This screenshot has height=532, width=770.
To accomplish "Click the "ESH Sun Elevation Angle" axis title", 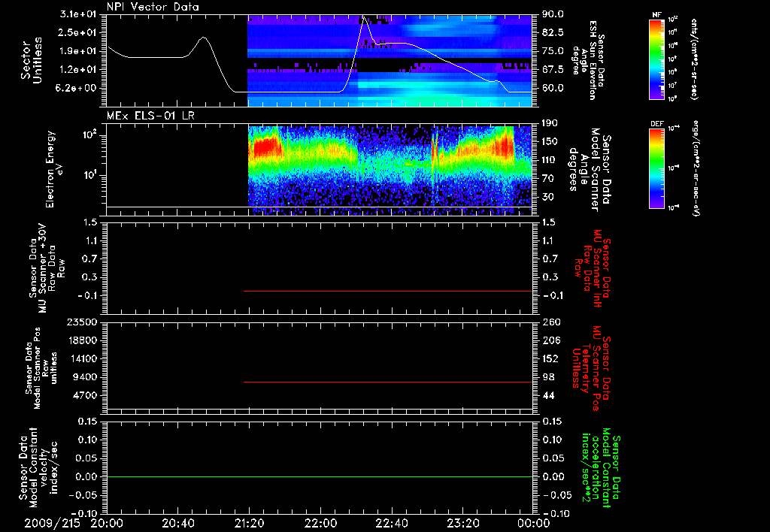I will click(589, 60).
